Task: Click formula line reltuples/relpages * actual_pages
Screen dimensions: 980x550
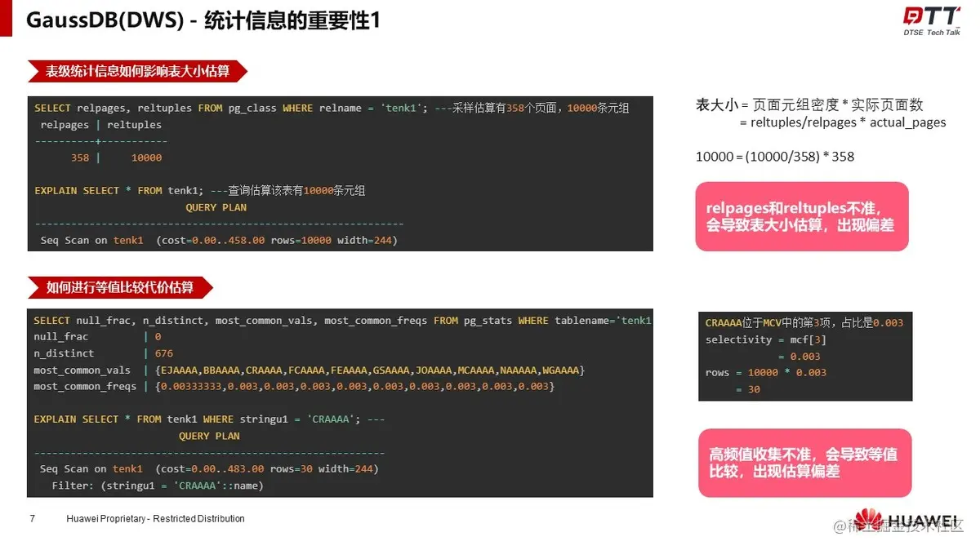Action: click(x=843, y=122)
